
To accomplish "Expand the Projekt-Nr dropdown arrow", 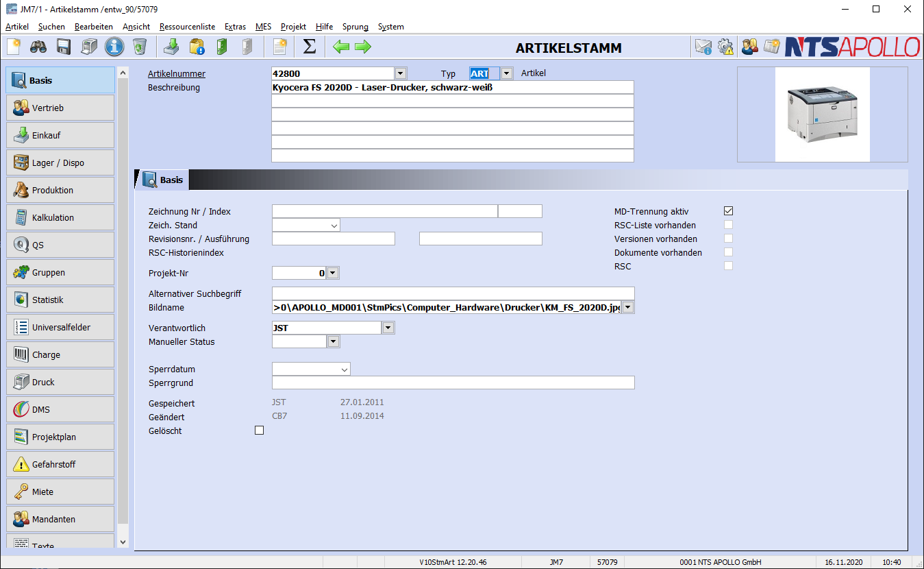I will point(332,273).
